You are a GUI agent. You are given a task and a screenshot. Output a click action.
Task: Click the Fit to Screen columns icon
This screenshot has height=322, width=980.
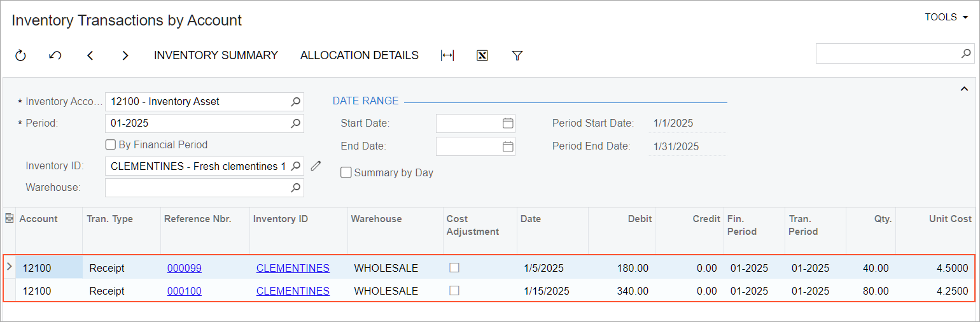point(447,56)
